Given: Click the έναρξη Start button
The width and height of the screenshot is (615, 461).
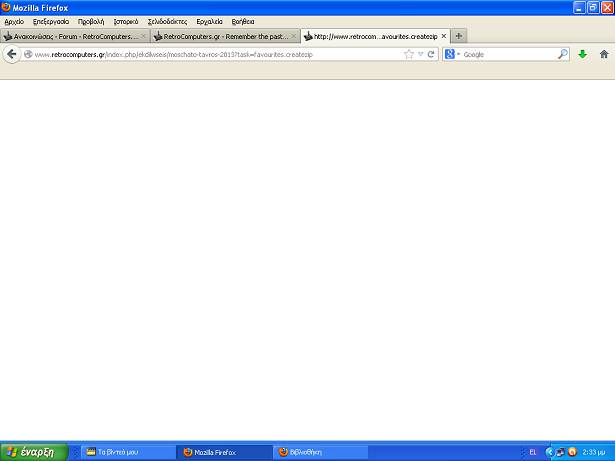Looking at the screenshot, I should (x=34, y=452).
